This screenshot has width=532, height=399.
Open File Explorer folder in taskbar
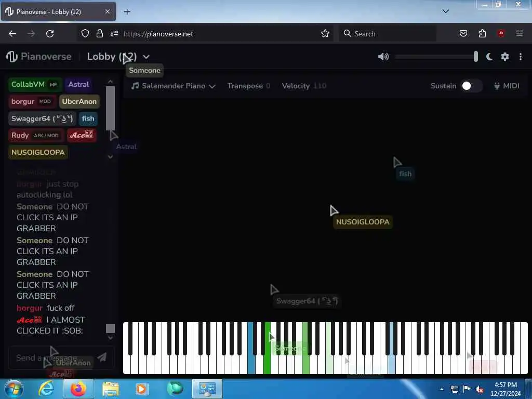tap(111, 389)
